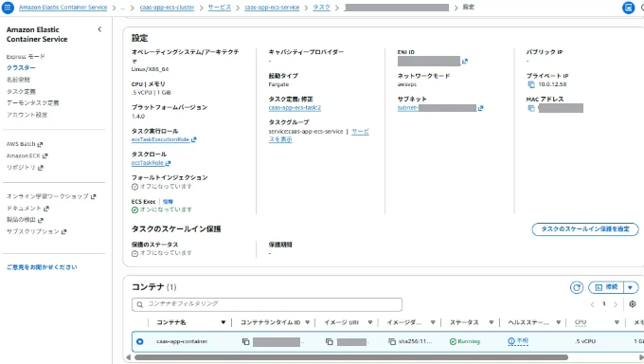Click サービス breadcrumb link
Image resolution: width=644 pixels, height=364 pixels.
tap(220, 8)
